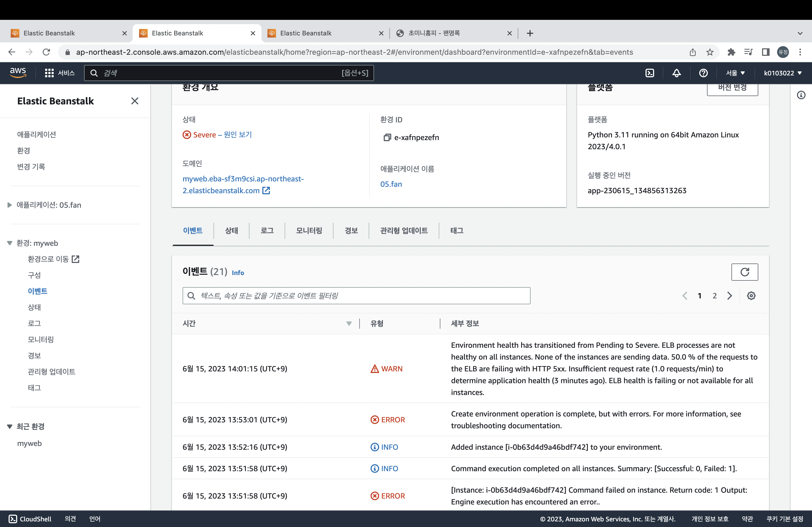Open the CloudShell footer button

[x=30, y=519]
